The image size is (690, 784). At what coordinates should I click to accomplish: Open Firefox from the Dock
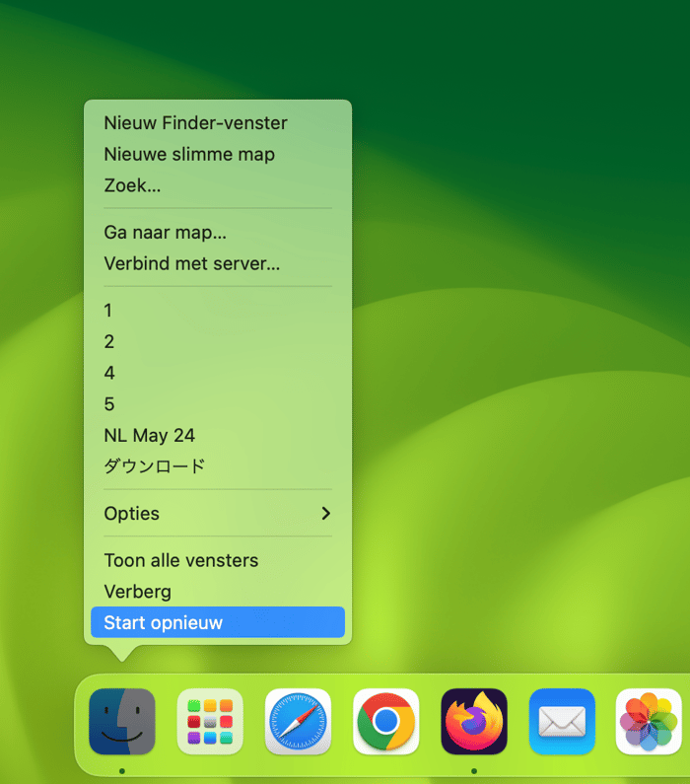click(x=474, y=721)
